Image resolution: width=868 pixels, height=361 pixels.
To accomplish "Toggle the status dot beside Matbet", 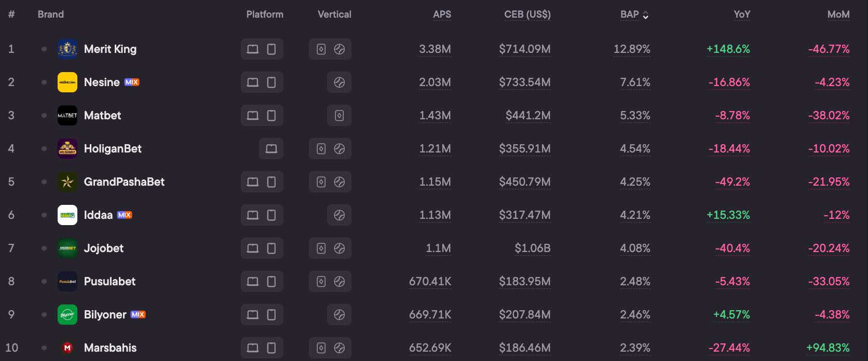I will tap(44, 116).
